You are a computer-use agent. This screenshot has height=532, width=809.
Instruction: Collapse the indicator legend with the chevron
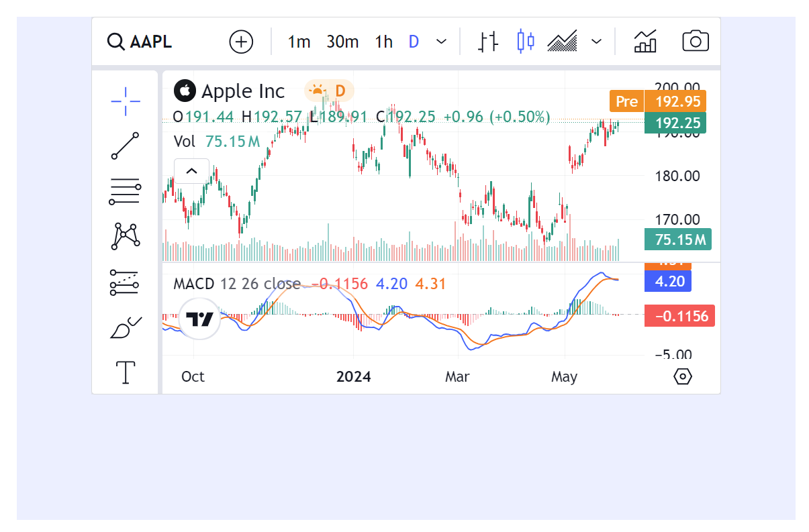(191, 171)
